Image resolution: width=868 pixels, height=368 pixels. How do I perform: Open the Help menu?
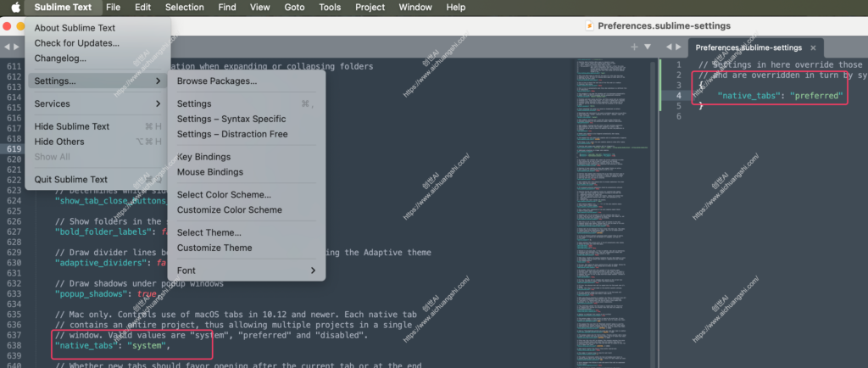pos(455,7)
